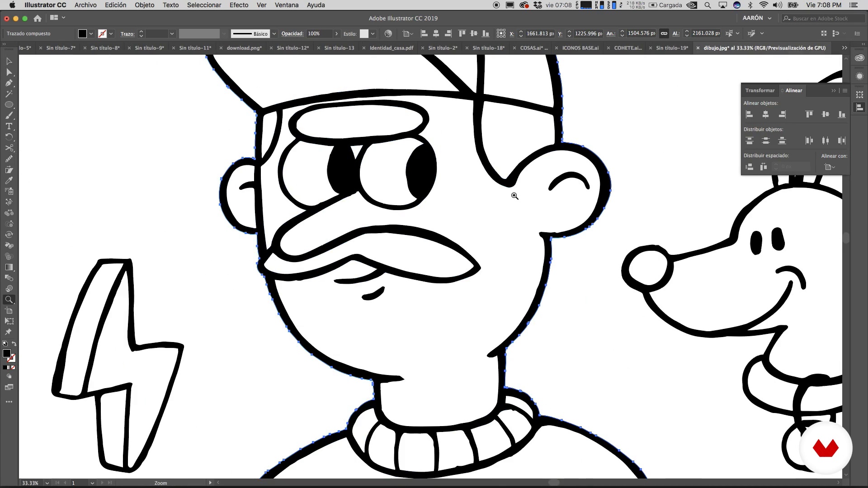Select the Eyedropper tool
The height and width of the screenshot is (488, 868).
point(9,180)
